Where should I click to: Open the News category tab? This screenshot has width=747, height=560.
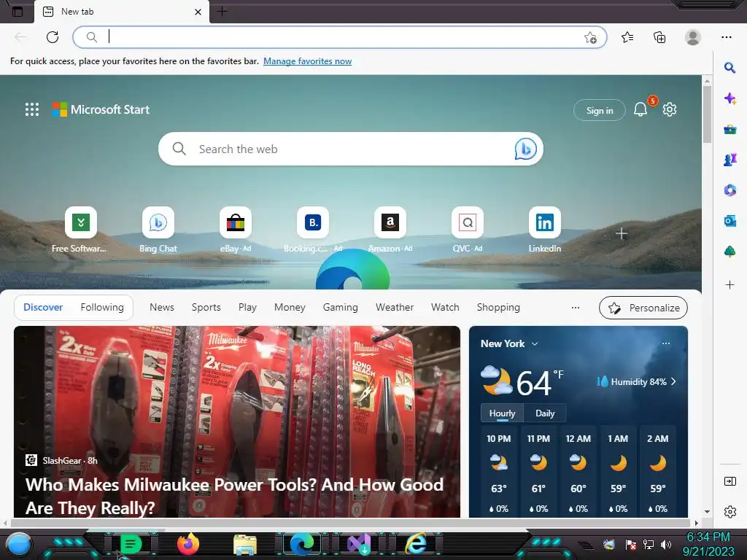tap(162, 307)
